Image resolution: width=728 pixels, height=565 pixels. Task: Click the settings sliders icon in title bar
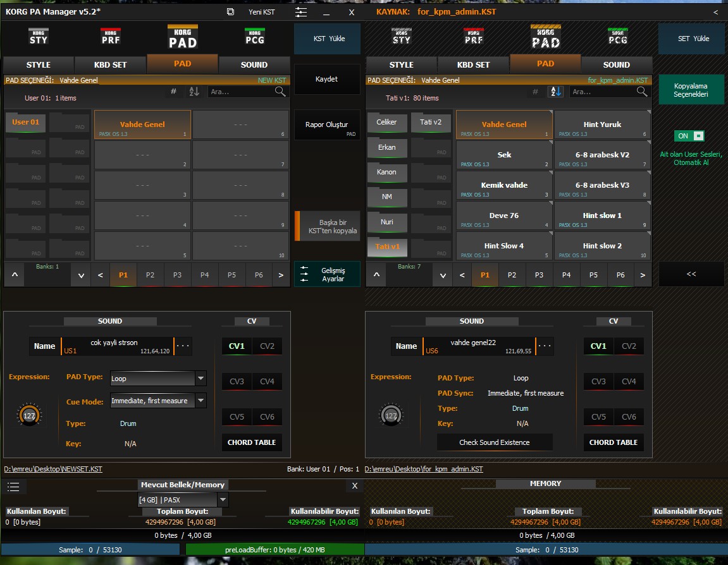(x=301, y=12)
